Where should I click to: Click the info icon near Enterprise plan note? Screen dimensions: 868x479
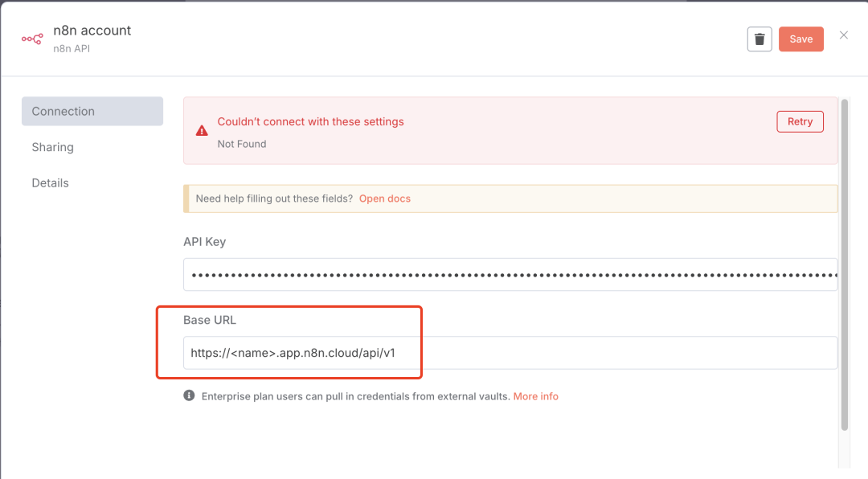(189, 395)
